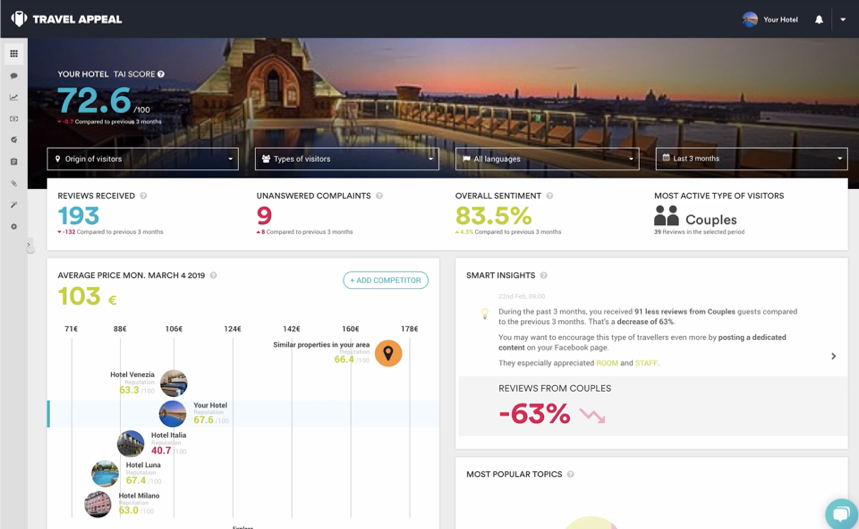Open the paperclip attachments sidebar icon
This screenshot has height=529, width=859.
(x=14, y=183)
